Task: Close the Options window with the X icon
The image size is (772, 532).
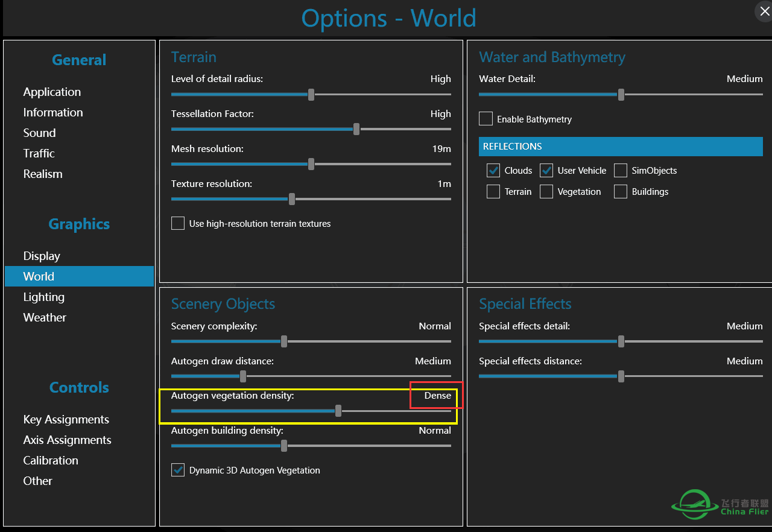Action: (764, 11)
